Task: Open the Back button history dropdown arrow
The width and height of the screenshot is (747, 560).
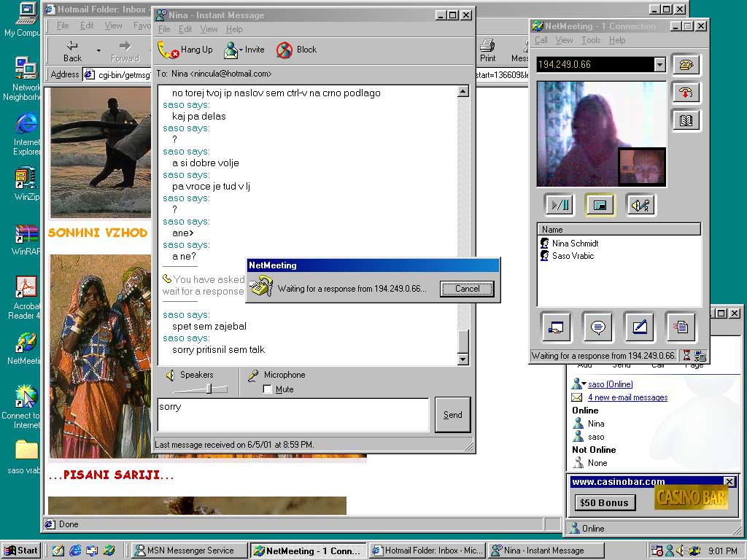Action: 98,50
